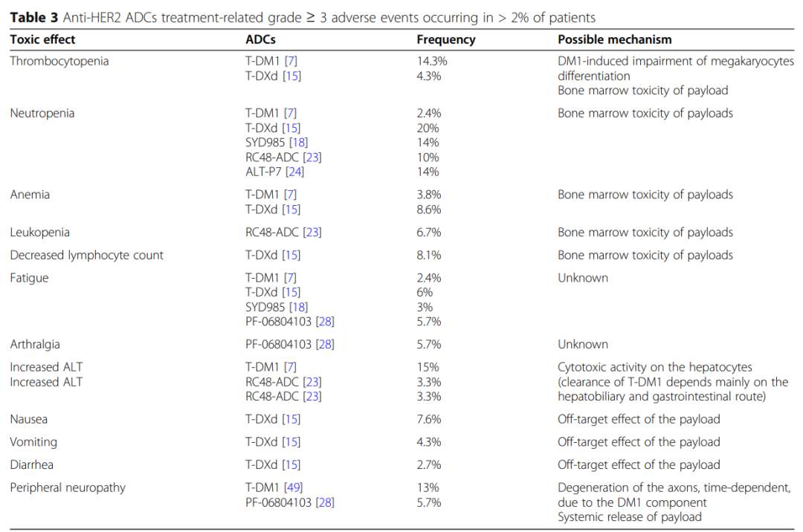
Task: Select the 20% frequency value under Neutropenia
Action: click(x=428, y=128)
